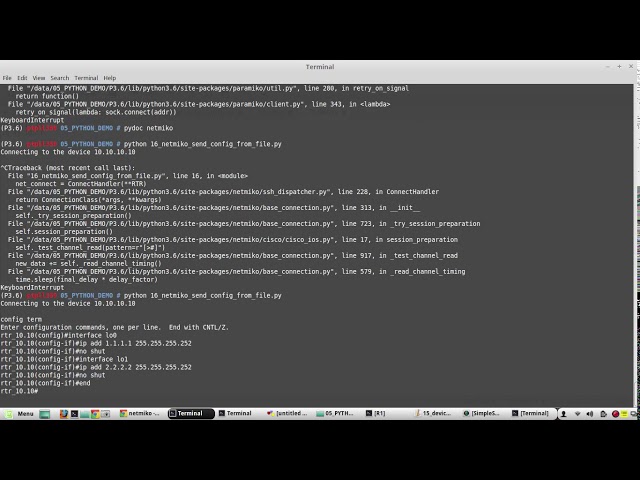Select the active Terminal taskbar button

pyautogui.click(x=191, y=413)
